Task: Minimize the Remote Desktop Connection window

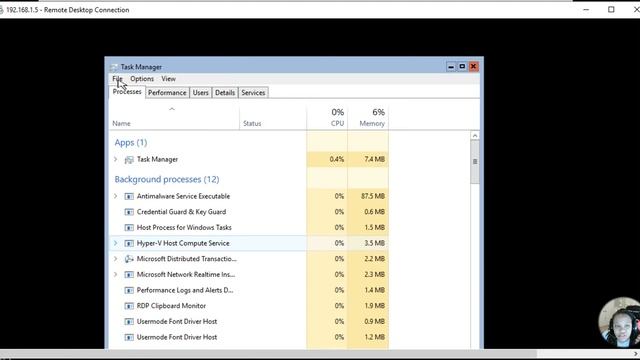Action: (586, 9)
